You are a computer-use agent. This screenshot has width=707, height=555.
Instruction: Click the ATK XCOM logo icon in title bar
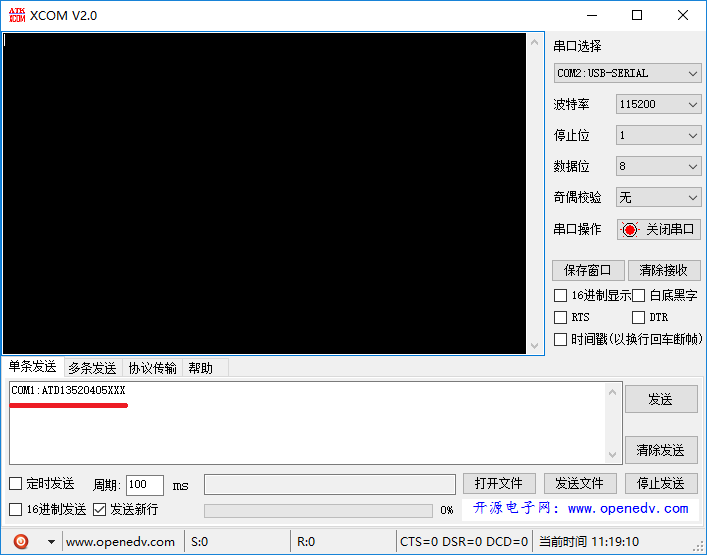(x=17, y=15)
